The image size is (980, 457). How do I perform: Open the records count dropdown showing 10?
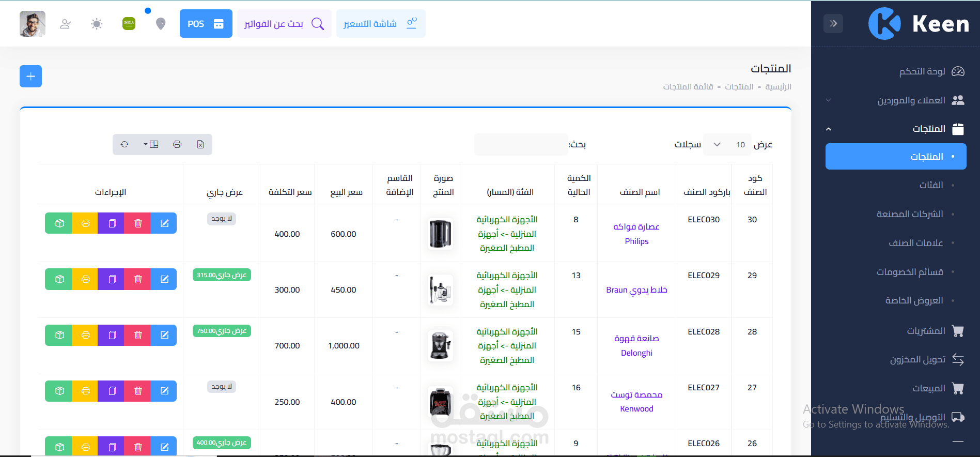point(727,145)
